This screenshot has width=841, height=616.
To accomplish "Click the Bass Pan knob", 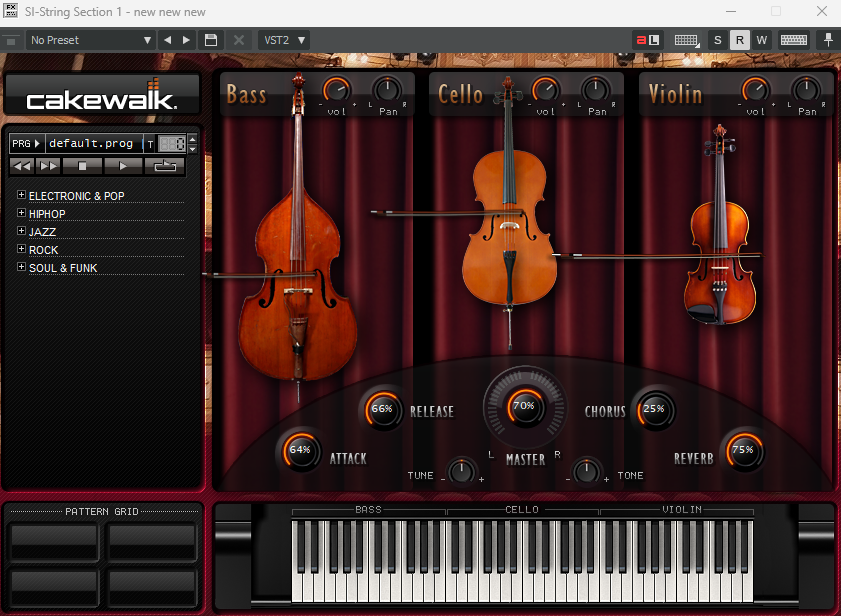I will [x=387, y=89].
